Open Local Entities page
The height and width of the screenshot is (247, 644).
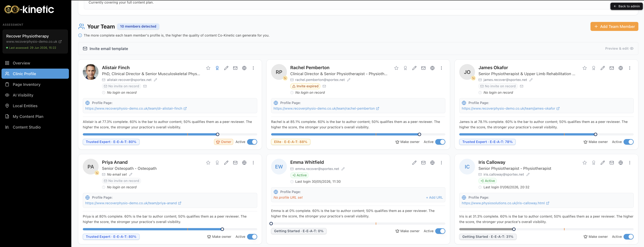35,106
